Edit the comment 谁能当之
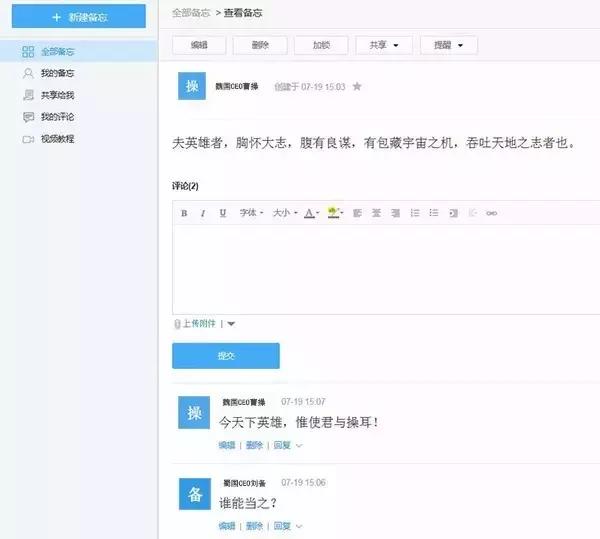Screen dimensions: 600x539 [x=227, y=526]
